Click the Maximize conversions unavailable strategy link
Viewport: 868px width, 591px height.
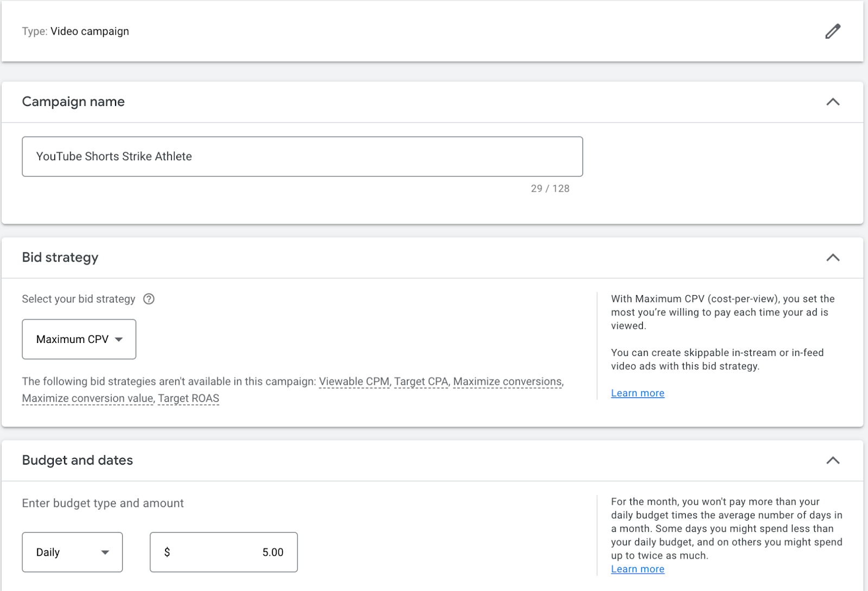[x=507, y=382]
